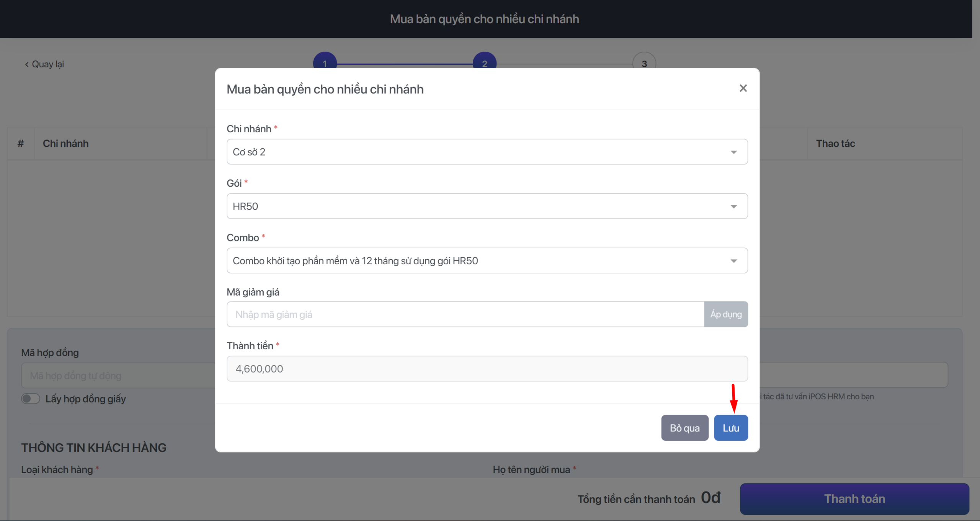
Task: Click the # column header
Action: pos(21,143)
